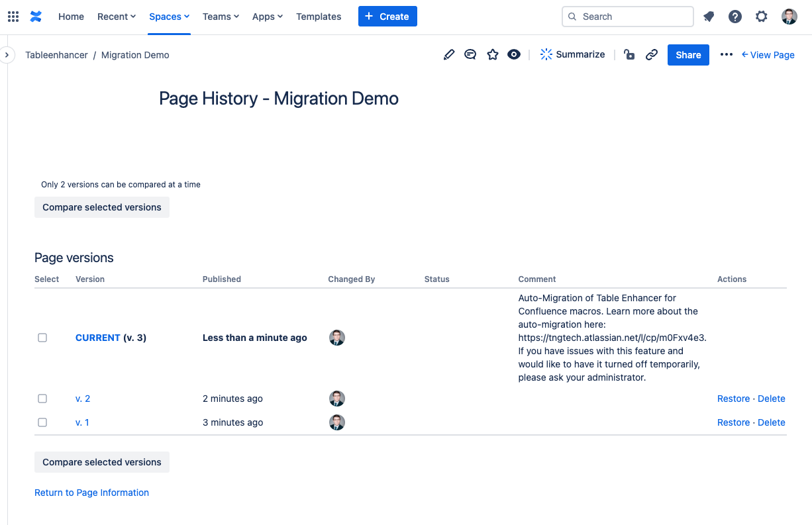This screenshot has width=812, height=525.
Task: Expand the Recent dropdown menu
Action: 117,17
